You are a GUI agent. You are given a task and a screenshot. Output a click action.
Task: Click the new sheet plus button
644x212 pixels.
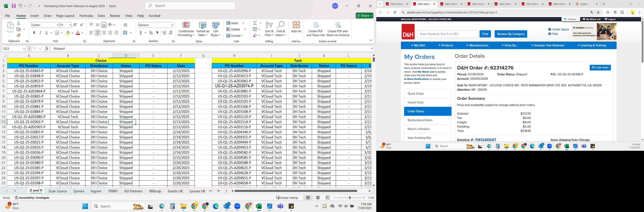[218, 191]
